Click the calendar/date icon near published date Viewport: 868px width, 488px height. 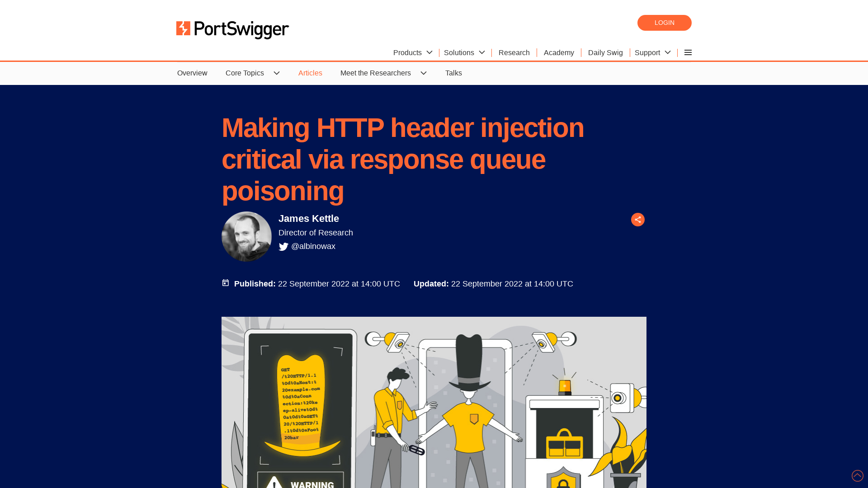coord(225,282)
